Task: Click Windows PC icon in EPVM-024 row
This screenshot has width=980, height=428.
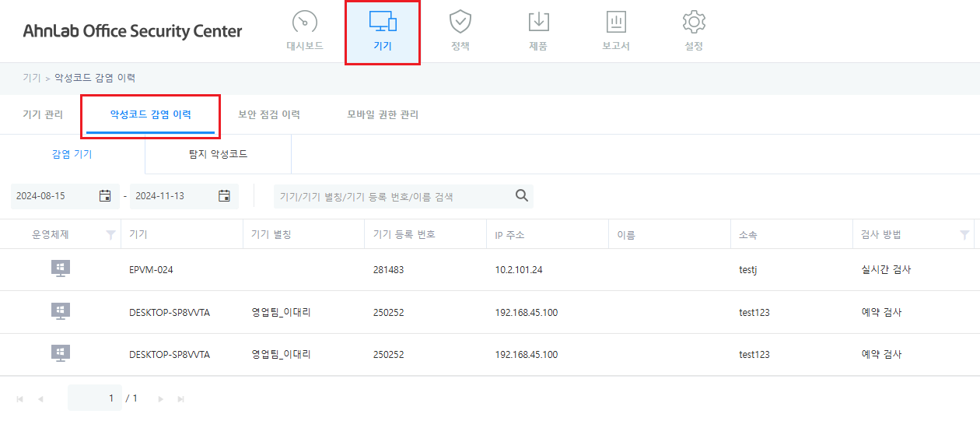Action: (61, 269)
